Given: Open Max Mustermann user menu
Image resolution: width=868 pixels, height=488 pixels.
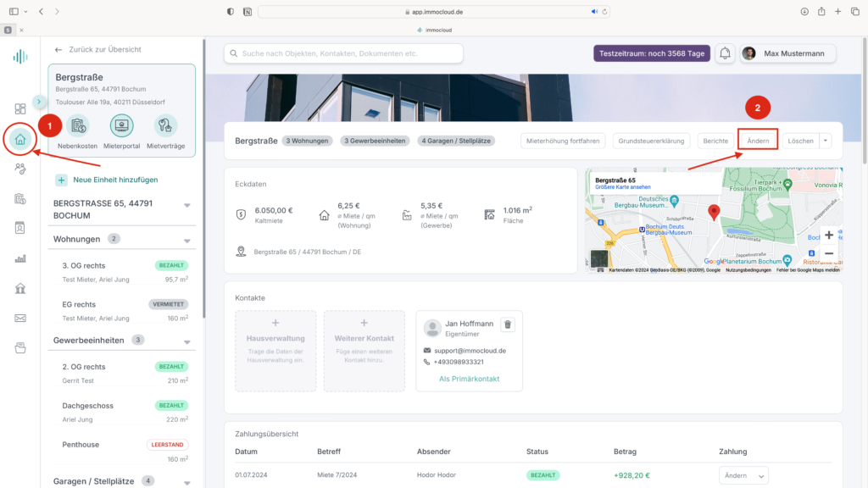Looking at the screenshot, I should coord(787,53).
